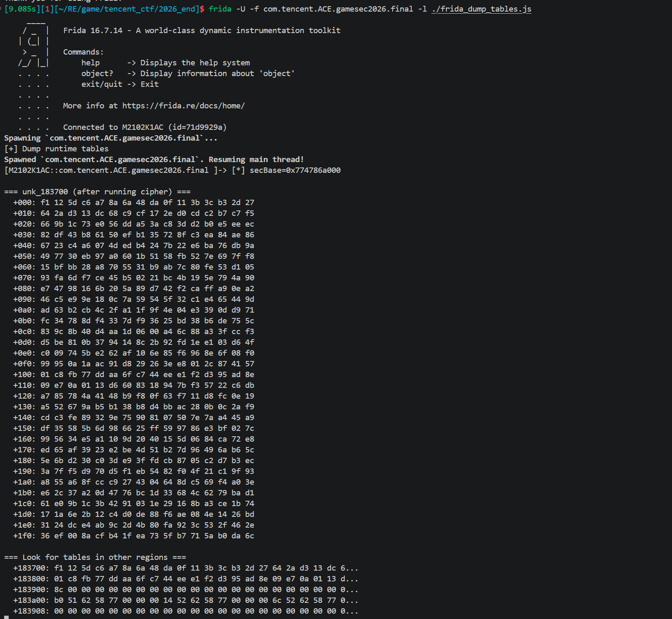Select the "object?" command in the banner
The height and width of the screenshot is (619, 672).
tap(97, 74)
